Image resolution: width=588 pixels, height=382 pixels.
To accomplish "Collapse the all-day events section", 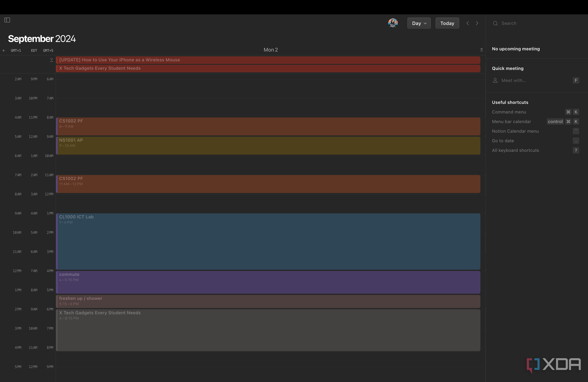I will [52, 60].
